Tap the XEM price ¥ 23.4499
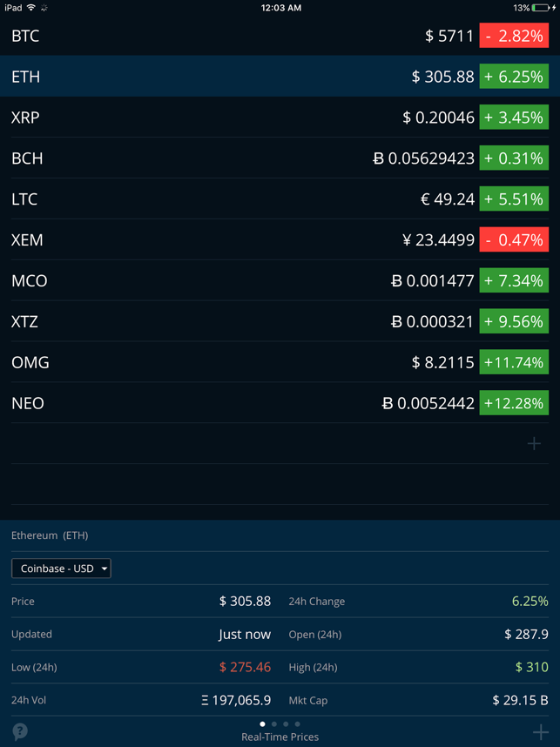The height and width of the screenshot is (747, 560). click(x=438, y=239)
